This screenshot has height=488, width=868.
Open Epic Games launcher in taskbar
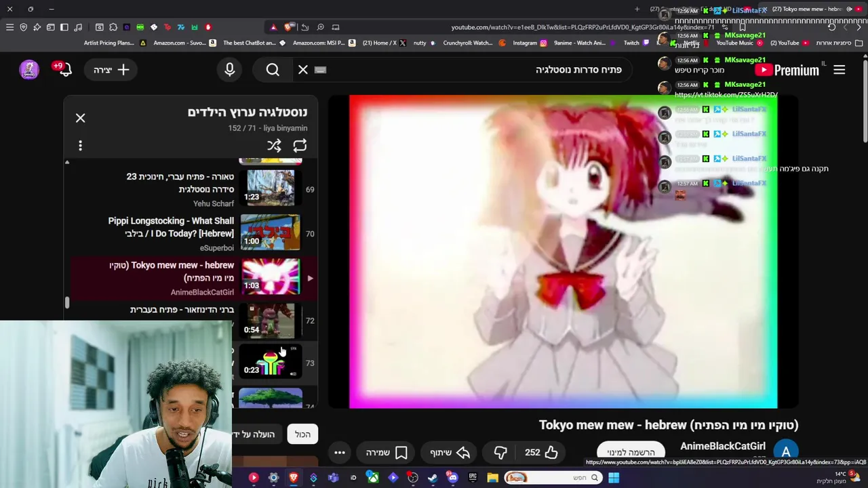coord(473,478)
